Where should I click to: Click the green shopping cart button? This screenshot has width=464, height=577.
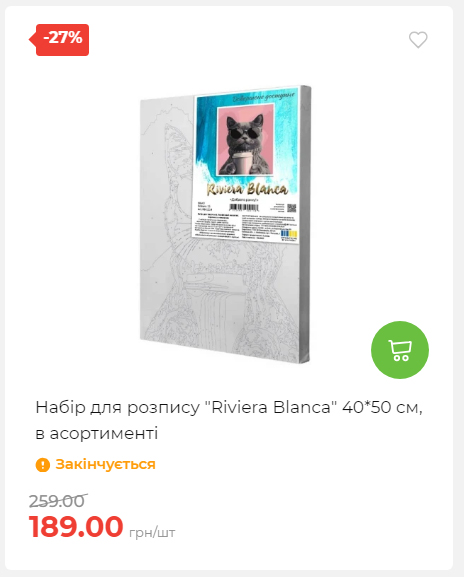pyautogui.click(x=400, y=350)
